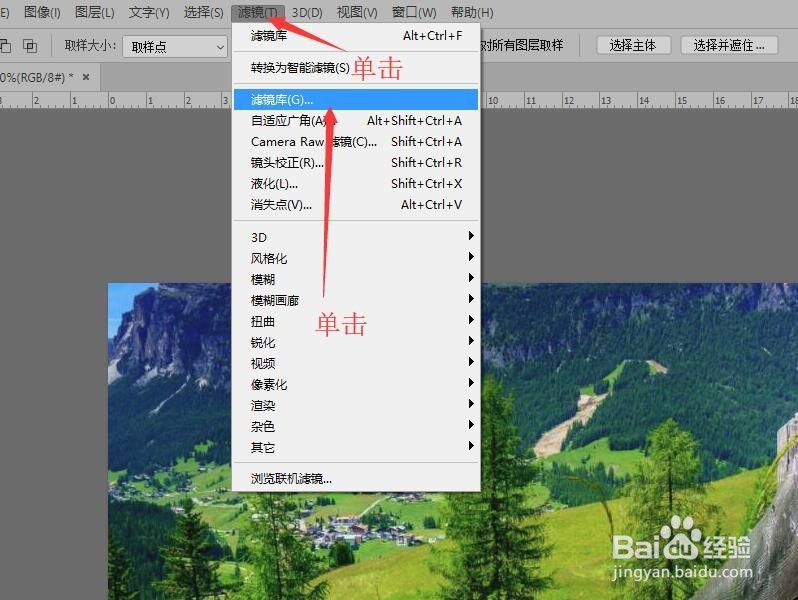
Task: Click the mountain landscape canvas image
Action: [639, 441]
